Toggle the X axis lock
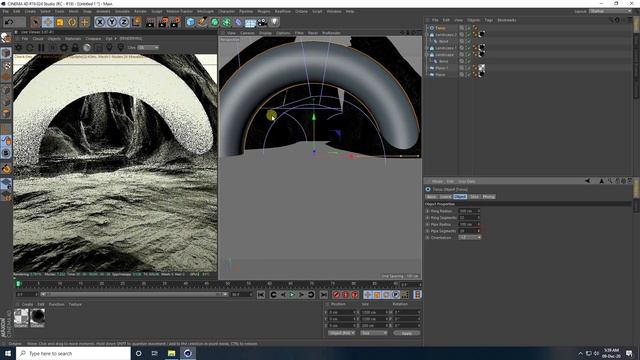The height and width of the screenshot is (360, 640). pyautogui.click(x=100, y=22)
